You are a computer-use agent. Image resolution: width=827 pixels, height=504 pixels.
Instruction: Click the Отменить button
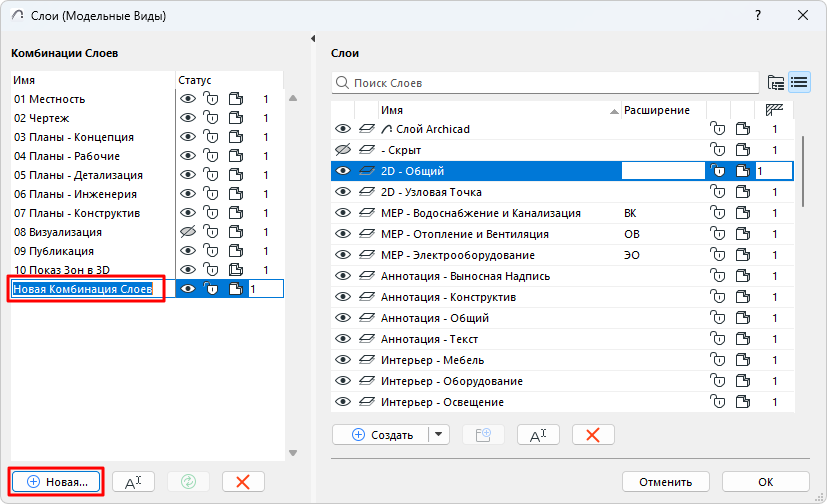point(665,481)
